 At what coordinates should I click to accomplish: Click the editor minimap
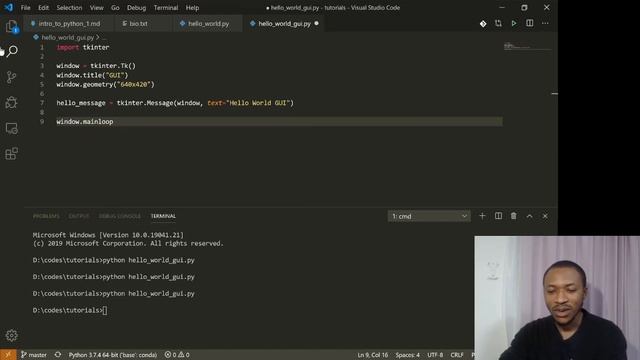527,47
